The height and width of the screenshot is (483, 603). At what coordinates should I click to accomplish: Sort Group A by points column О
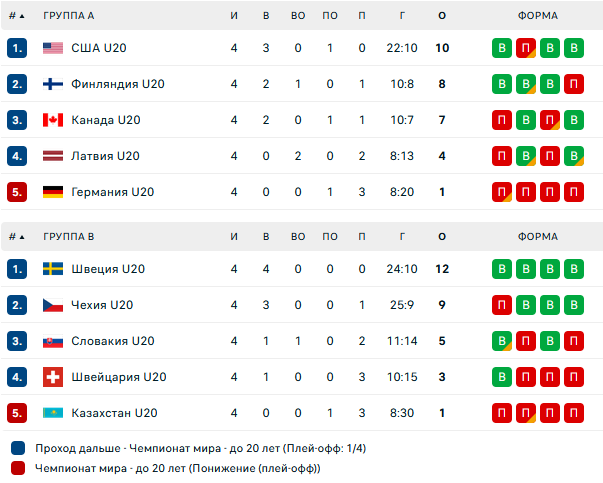click(x=442, y=15)
